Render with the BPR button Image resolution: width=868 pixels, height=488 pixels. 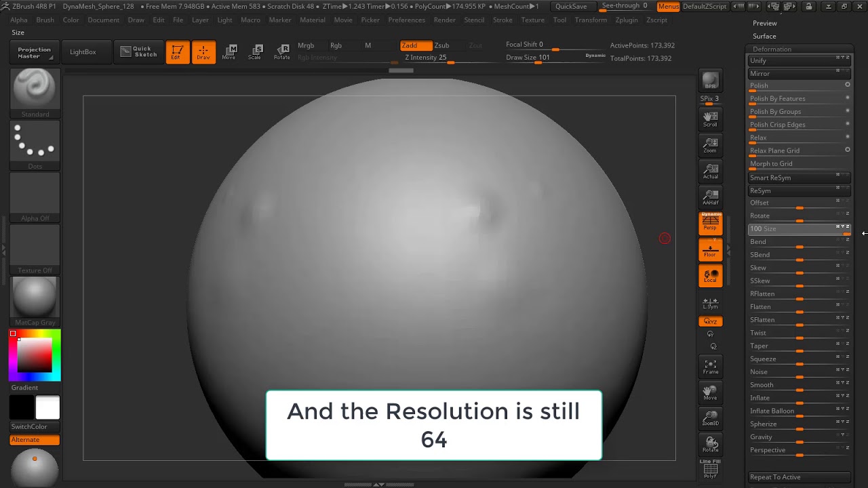click(x=710, y=81)
